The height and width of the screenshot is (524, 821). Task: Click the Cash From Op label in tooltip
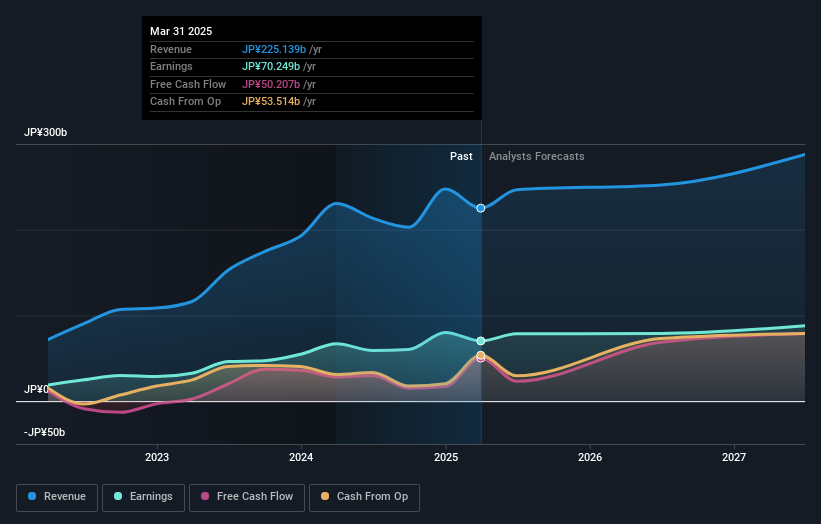[x=185, y=102]
